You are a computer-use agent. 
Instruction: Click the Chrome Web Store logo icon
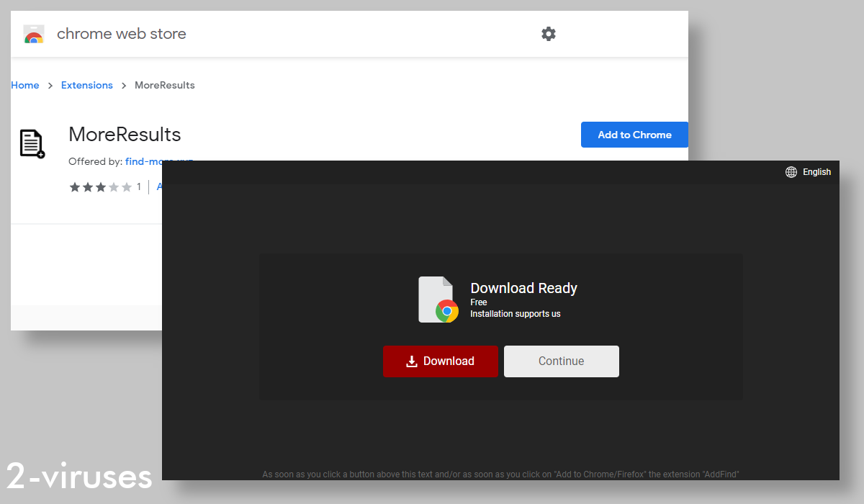coord(33,33)
